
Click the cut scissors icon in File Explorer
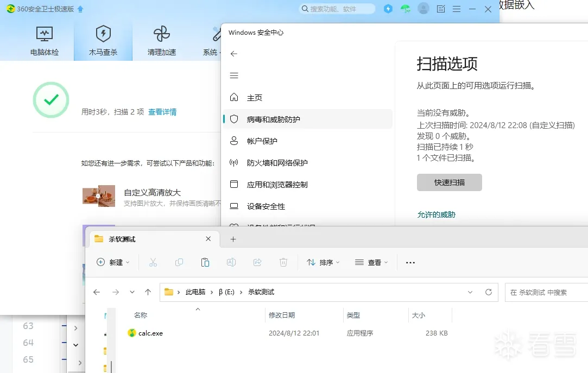(153, 262)
